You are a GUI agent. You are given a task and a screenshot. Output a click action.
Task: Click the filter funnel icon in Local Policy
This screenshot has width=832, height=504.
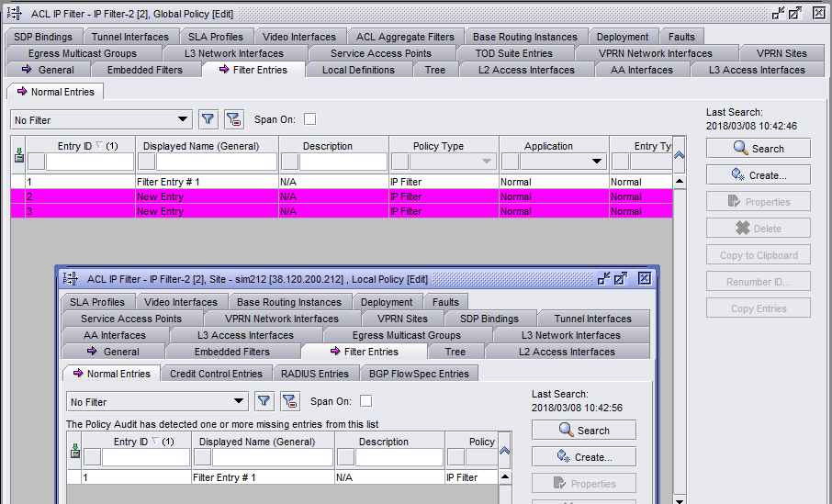[x=264, y=401]
